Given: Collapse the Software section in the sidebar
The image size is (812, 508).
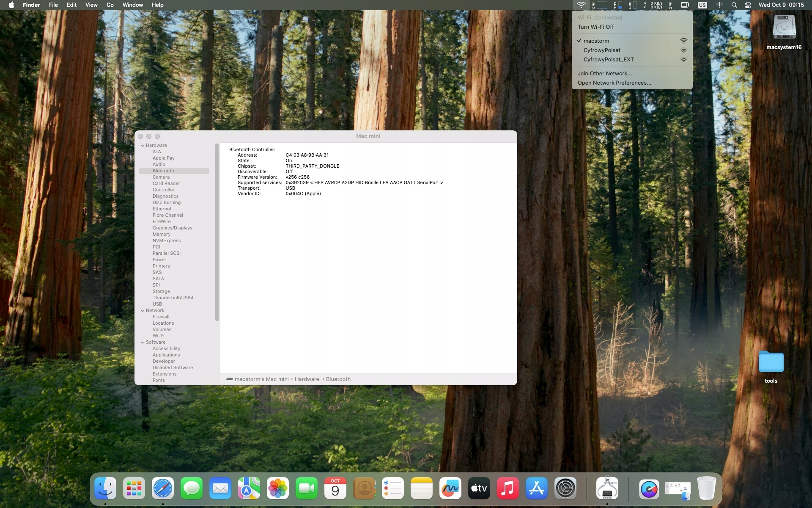Looking at the screenshot, I should pos(143,342).
